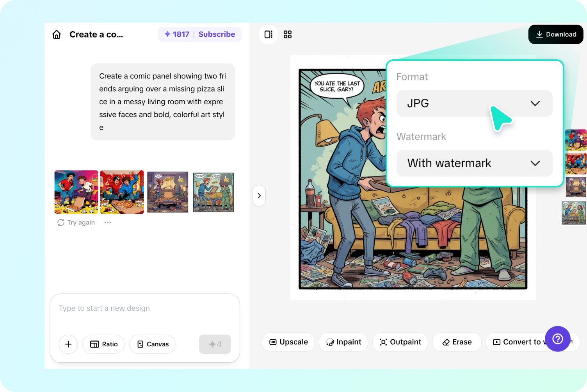The image size is (587, 392).
Task: Open the help question mark button
Action: coord(558,339)
